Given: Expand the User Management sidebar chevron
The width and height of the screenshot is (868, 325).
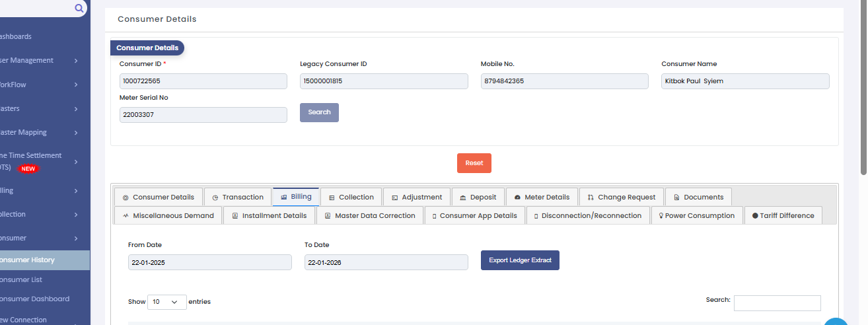Looking at the screenshot, I should click(x=76, y=61).
